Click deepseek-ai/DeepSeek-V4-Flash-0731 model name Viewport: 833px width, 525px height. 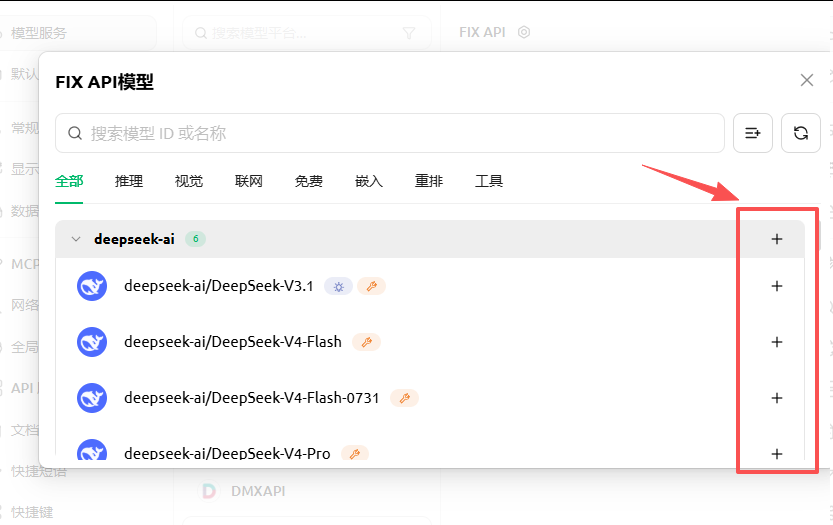pyautogui.click(x=251, y=398)
